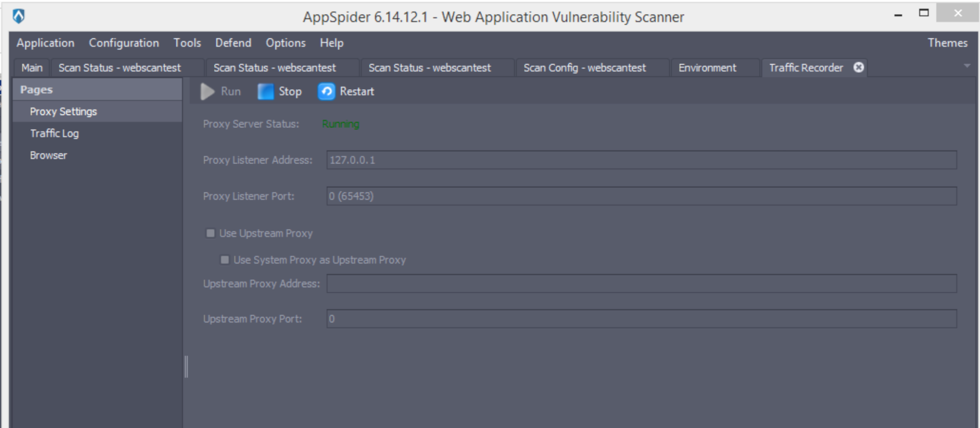Restart the proxy server
The height and width of the screenshot is (428, 980).
coord(346,92)
